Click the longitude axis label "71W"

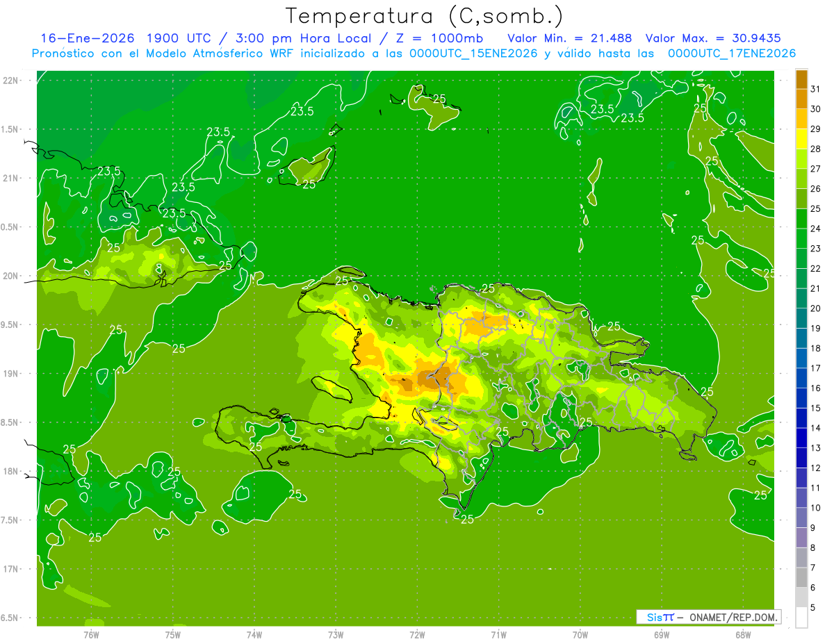tap(498, 634)
